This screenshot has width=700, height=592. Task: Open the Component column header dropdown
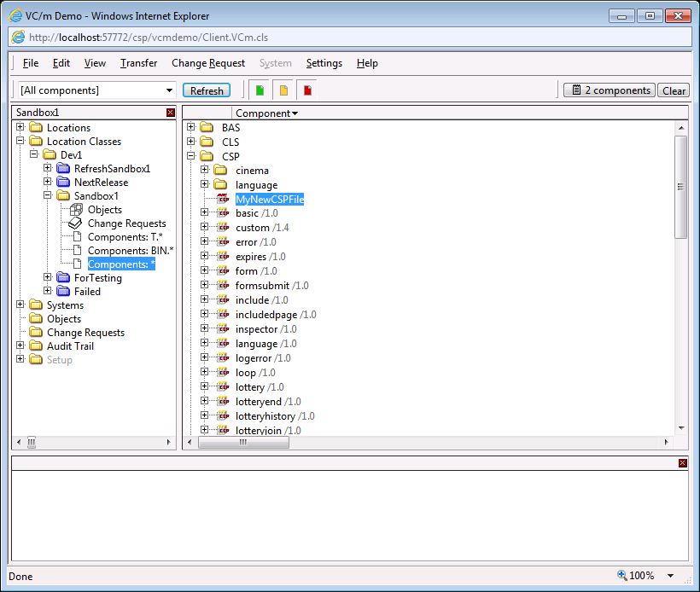coord(295,113)
